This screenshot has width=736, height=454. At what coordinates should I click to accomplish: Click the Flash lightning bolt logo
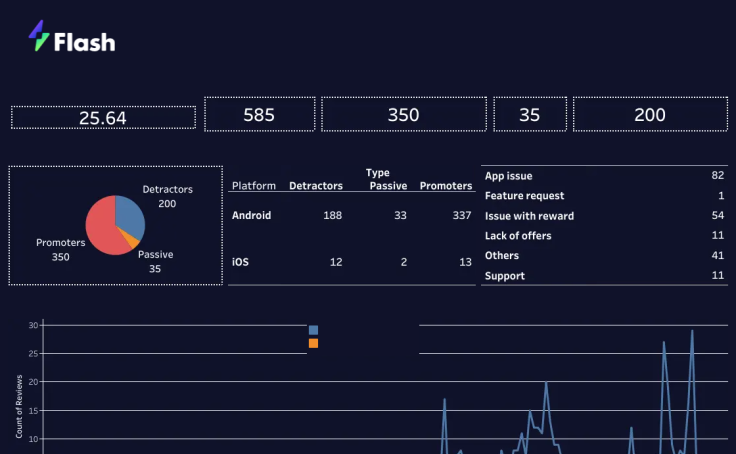tap(39, 36)
